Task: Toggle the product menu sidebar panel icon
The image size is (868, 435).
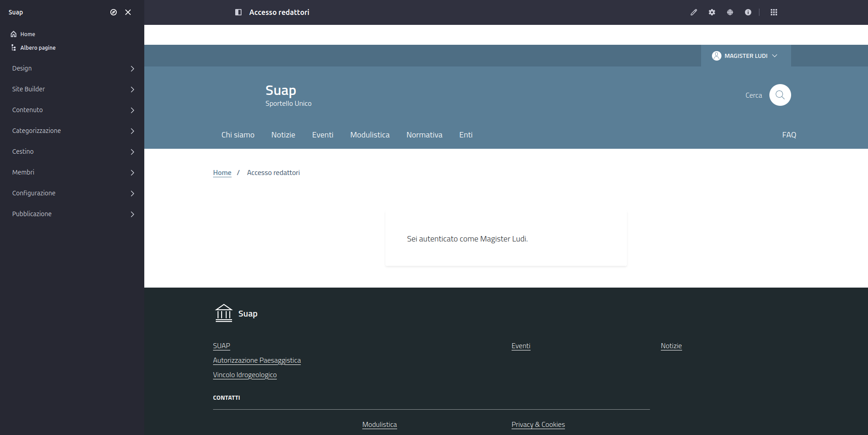Action: click(x=238, y=12)
